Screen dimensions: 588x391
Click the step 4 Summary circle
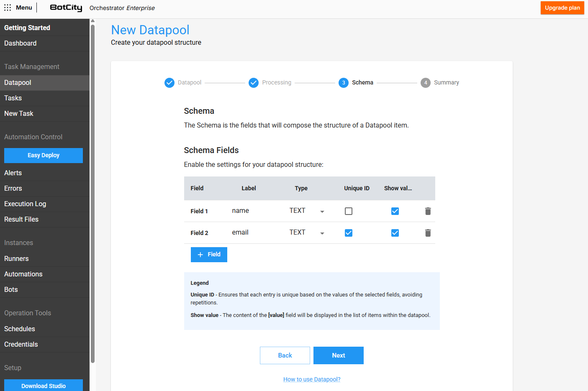pyautogui.click(x=425, y=83)
